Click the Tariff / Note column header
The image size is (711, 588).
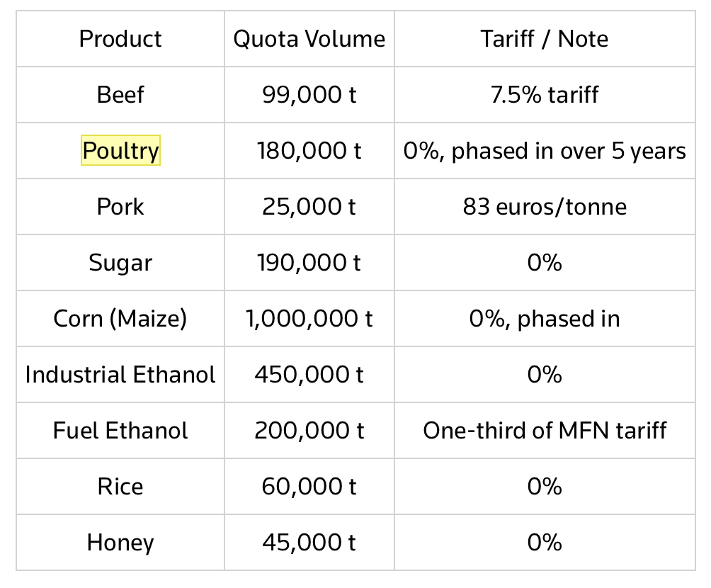(x=545, y=39)
